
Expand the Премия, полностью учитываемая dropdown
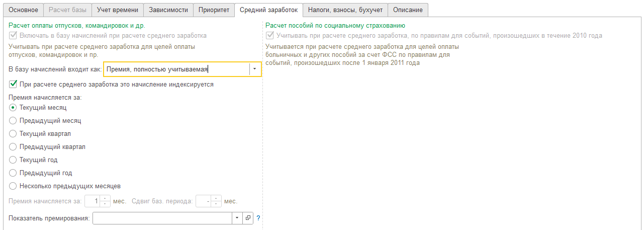(x=255, y=69)
